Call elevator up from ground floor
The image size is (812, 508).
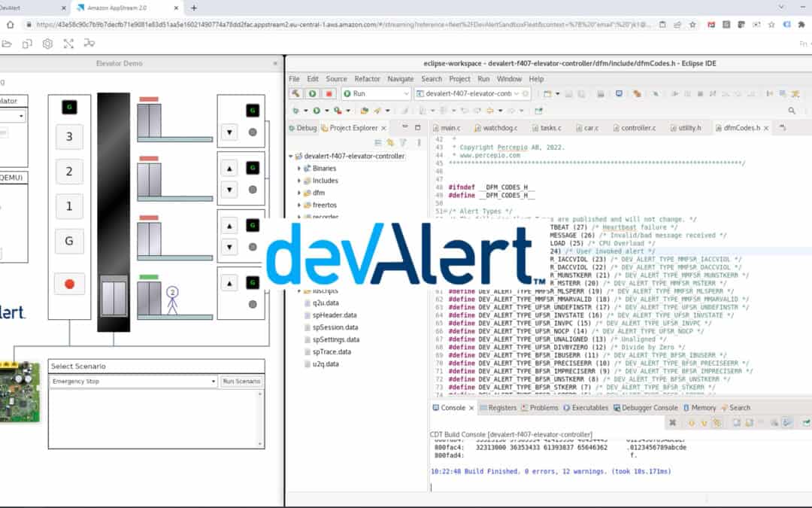(x=229, y=284)
